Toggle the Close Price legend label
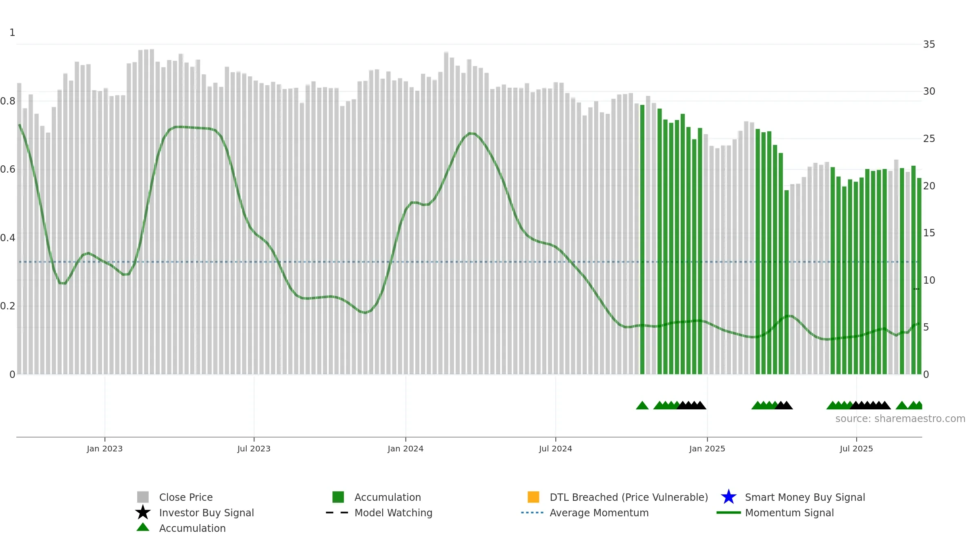Viewport: 980px width, 551px height. 186,497
